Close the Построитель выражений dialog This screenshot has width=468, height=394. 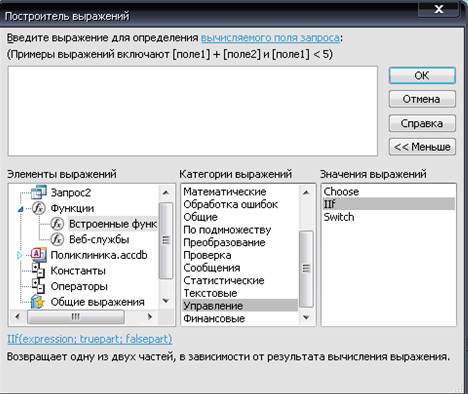tap(439, 9)
